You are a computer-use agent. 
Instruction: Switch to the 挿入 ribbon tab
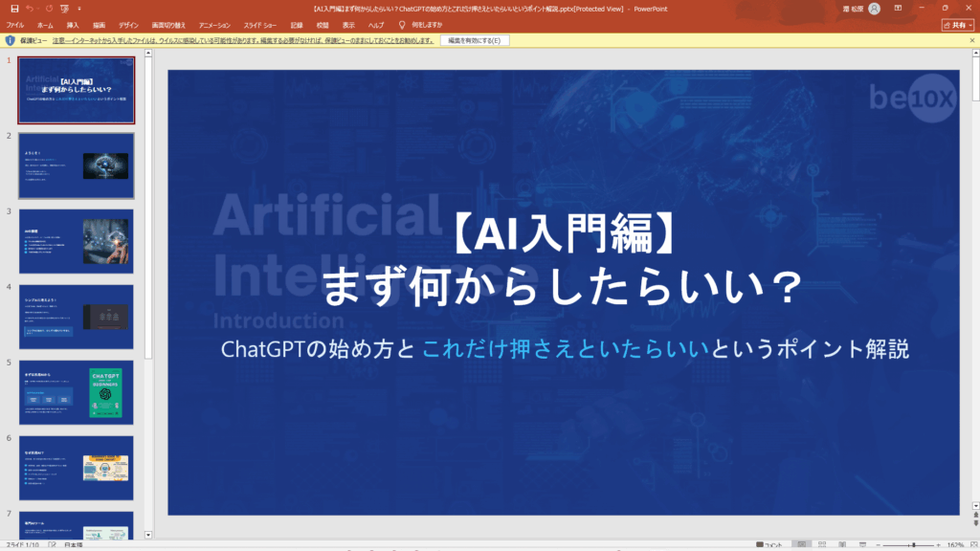pos(73,25)
